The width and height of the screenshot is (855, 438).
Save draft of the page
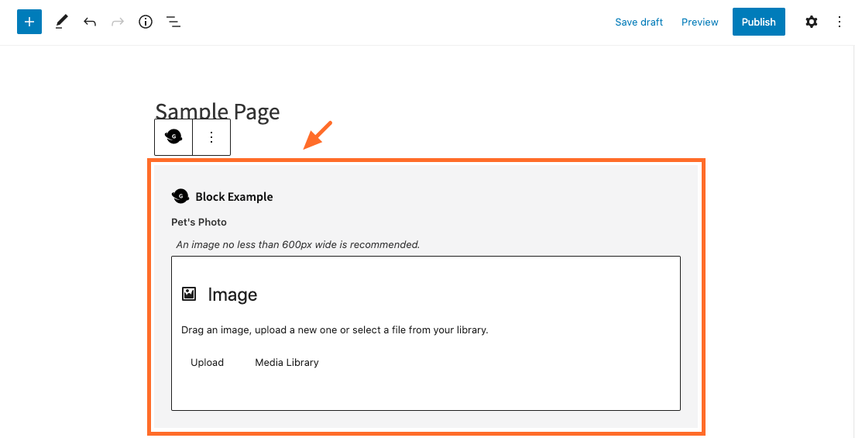[639, 22]
